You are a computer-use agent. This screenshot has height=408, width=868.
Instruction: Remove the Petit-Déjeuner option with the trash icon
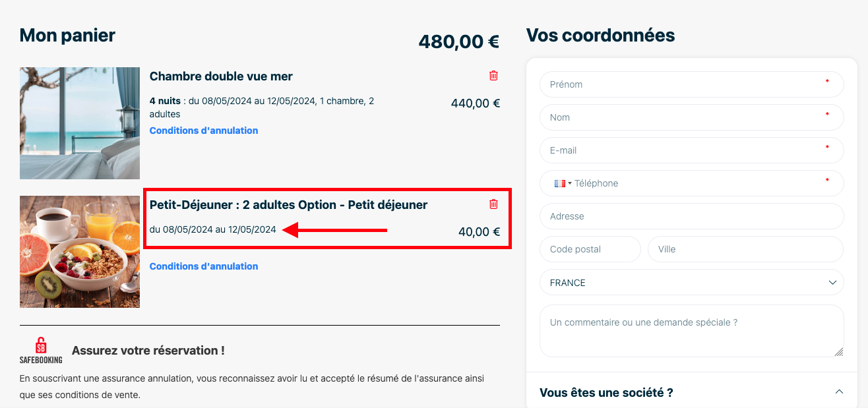(x=493, y=204)
